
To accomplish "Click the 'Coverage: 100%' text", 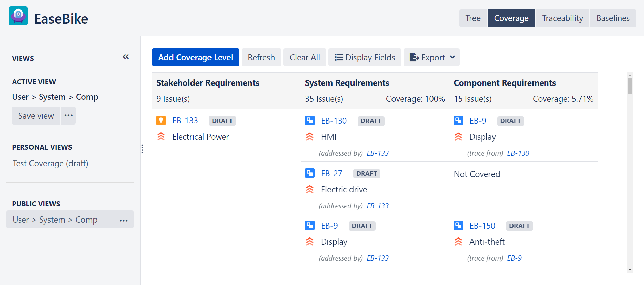I will pyautogui.click(x=415, y=99).
